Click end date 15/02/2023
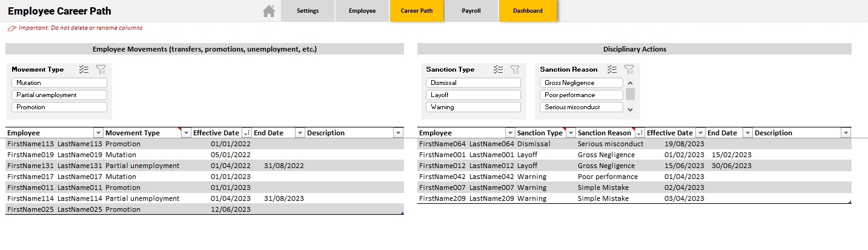Image resolution: width=868 pixels, height=250 pixels. point(732,155)
